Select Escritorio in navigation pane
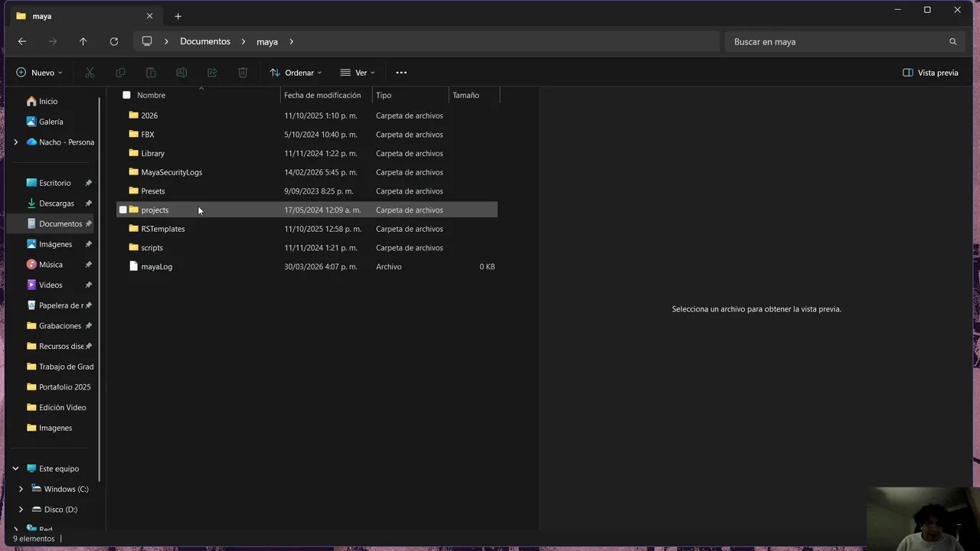Screen dimensions: 980x551 point(55,183)
